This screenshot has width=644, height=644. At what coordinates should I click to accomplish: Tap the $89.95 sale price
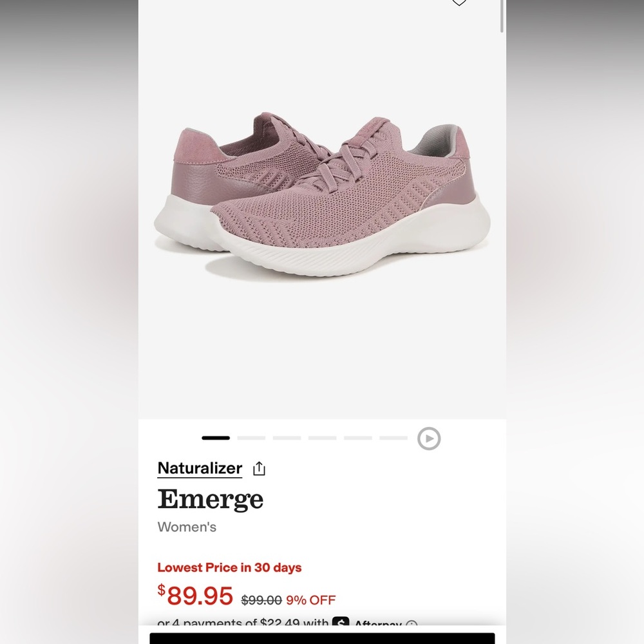point(195,596)
